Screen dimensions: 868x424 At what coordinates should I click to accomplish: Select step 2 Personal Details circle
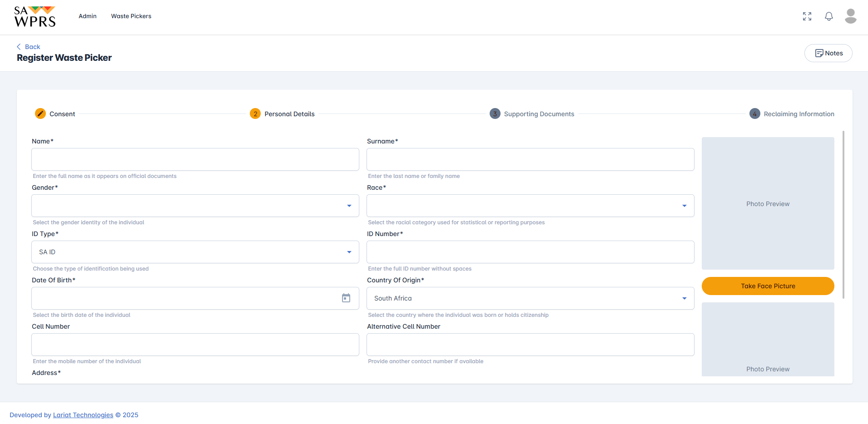[255, 113]
